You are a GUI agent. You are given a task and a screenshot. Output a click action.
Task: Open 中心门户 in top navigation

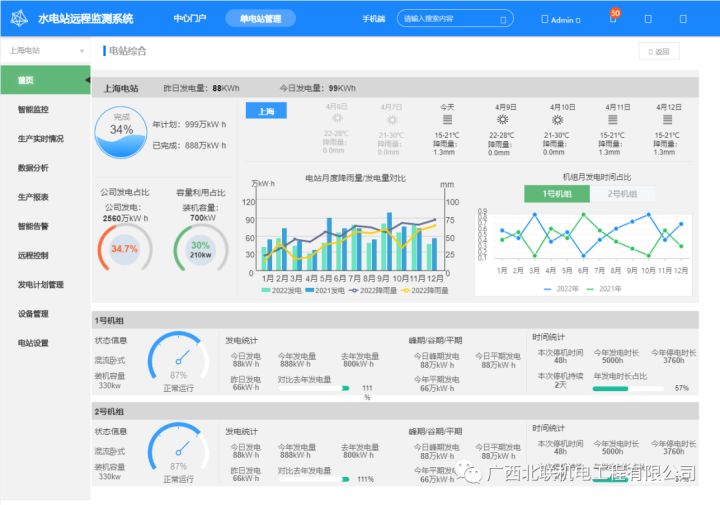click(190, 18)
